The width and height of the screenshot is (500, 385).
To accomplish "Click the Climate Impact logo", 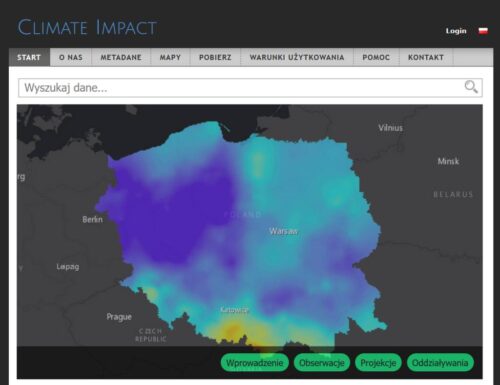I will (x=87, y=27).
